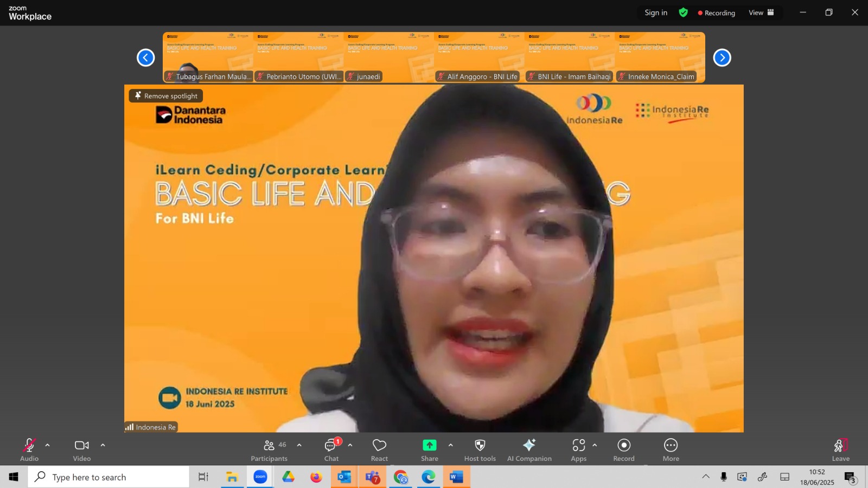This screenshot has width=868, height=488.
Task: Click the Sign in link
Action: pyautogui.click(x=656, y=12)
